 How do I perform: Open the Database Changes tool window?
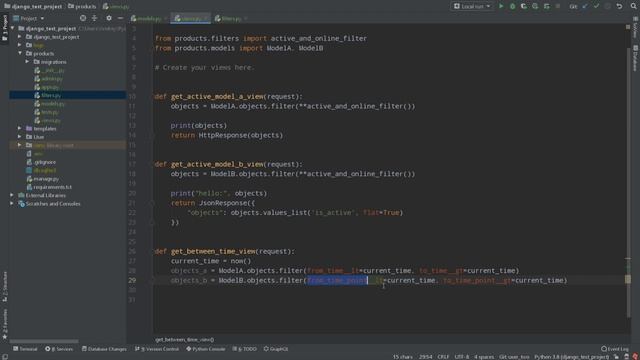(x=104, y=349)
